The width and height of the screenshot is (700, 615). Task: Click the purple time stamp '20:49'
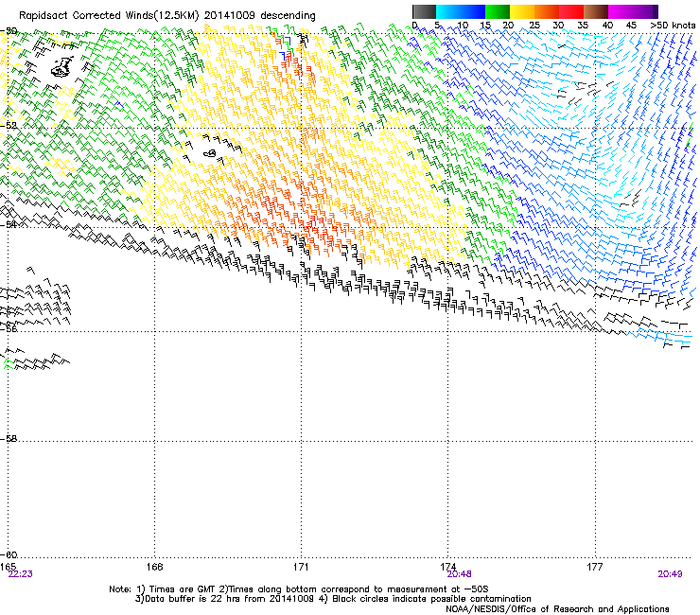[670, 574]
